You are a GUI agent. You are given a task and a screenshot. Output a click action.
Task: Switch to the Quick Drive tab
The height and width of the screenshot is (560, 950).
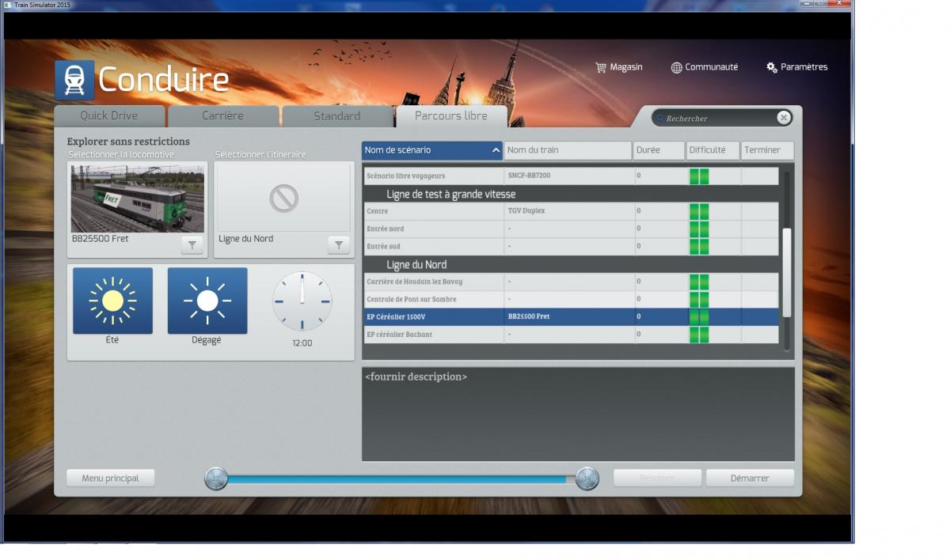(109, 116)
